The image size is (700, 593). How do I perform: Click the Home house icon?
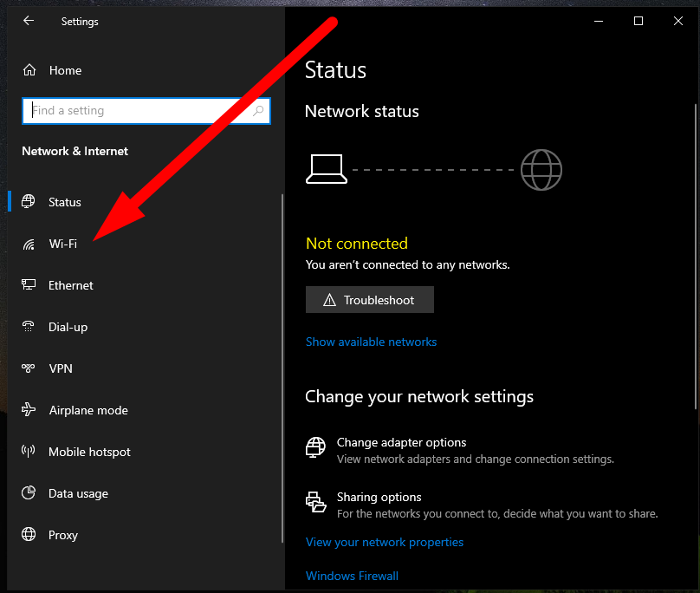tap(29, 70)
